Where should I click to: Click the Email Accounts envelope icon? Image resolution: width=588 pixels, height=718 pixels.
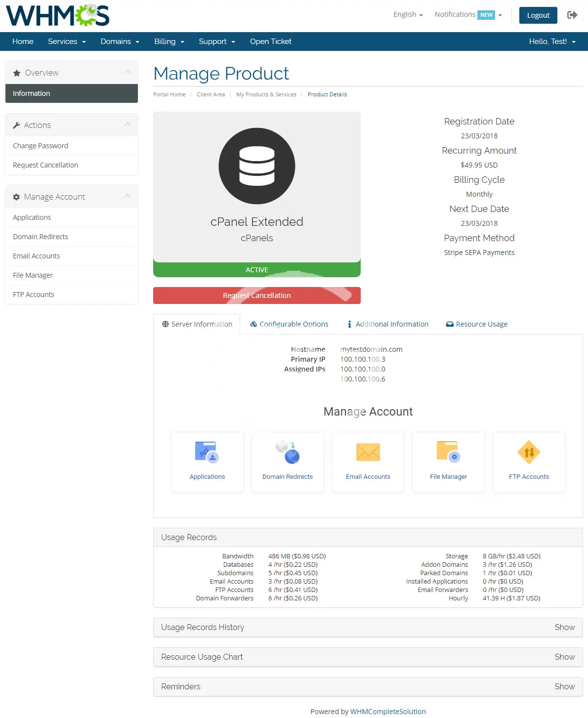[368, 452]
